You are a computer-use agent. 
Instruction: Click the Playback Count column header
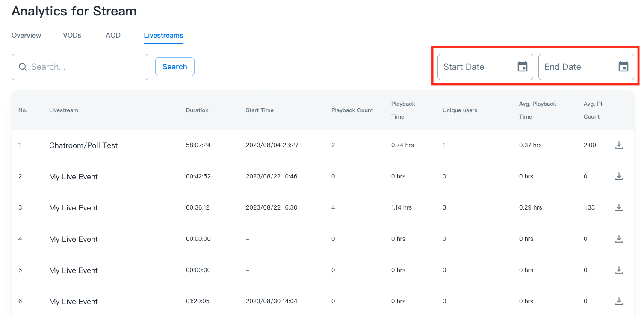coord(352,110)
